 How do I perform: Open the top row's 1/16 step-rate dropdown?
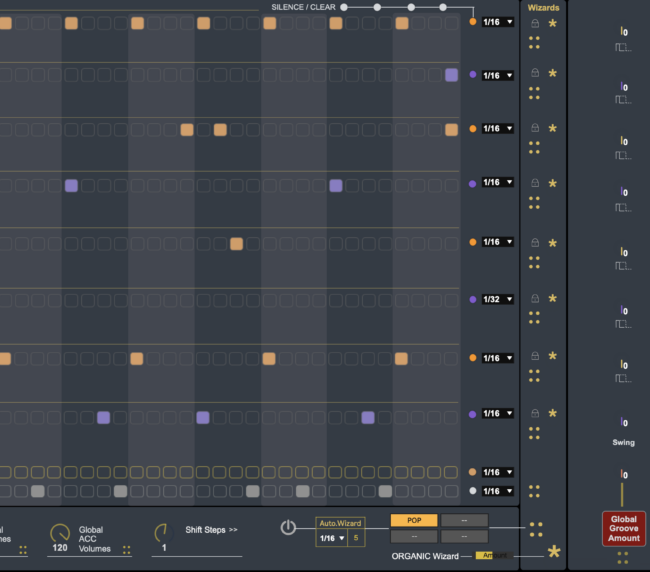[x=498, y=22]
